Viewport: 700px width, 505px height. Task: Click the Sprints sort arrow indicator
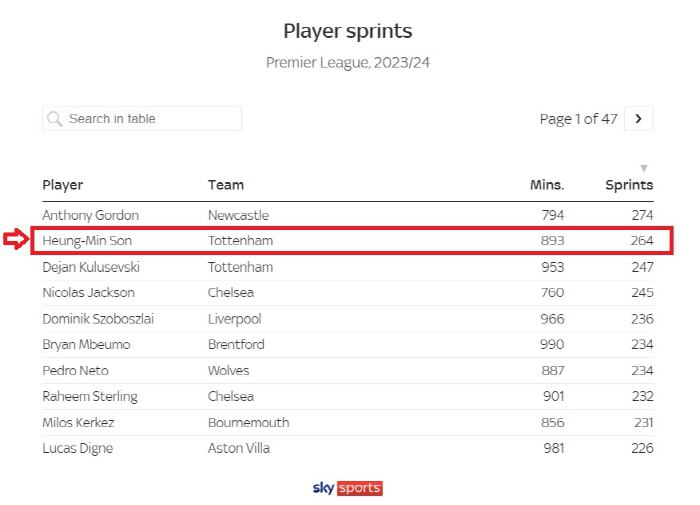(x=644, y=168)
